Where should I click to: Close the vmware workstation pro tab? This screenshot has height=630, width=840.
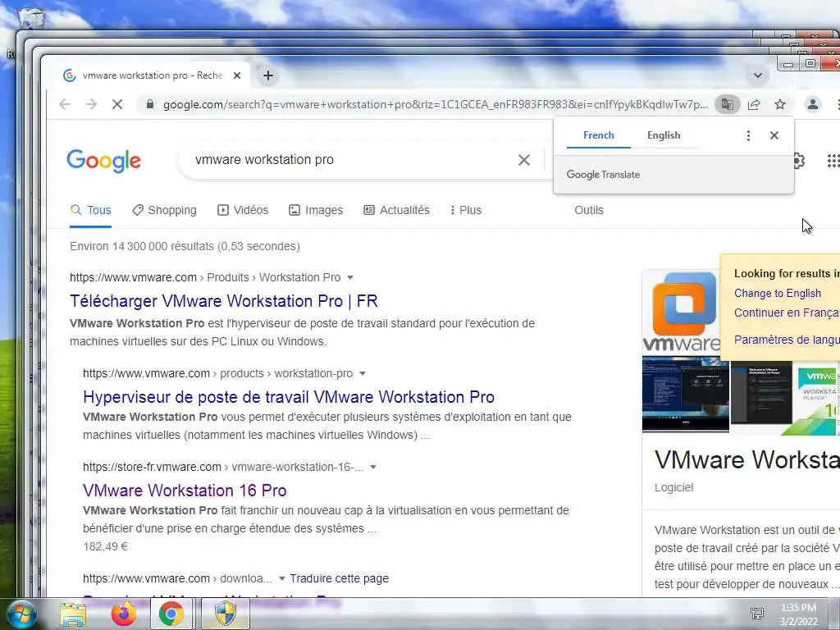point(237,75)
